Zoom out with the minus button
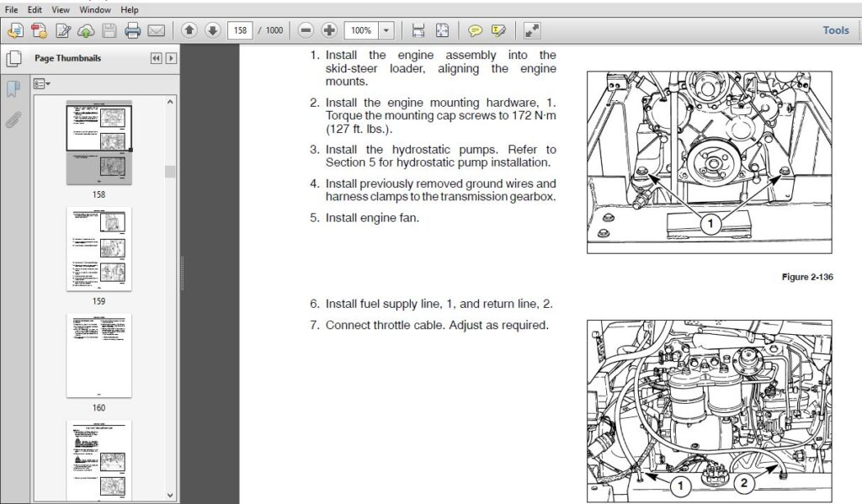The image size is (862, 504). pos(306,30)
